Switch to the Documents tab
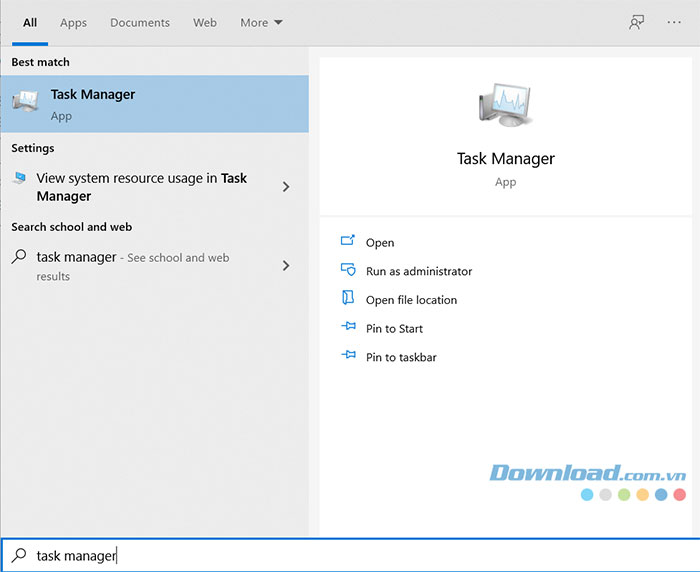The image size is (700, 572). (140, 22)
